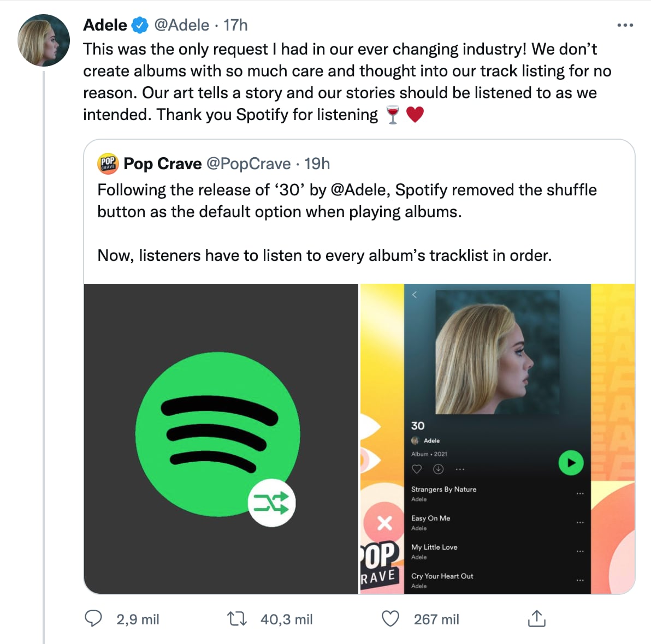Open the 19h quoted tweet timestamp
The height and width of the screenshot is (644, 651).
pos(317,164)
